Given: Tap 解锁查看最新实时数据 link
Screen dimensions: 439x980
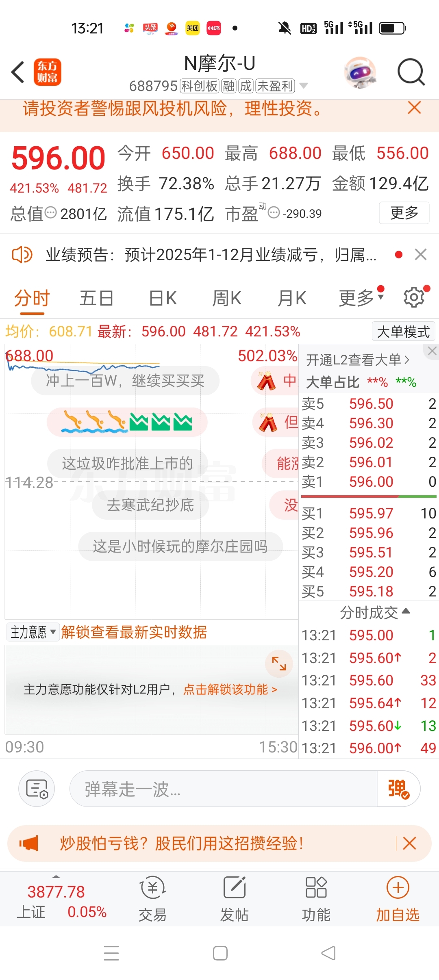Looking at the screenshot, I should point(134,632).
